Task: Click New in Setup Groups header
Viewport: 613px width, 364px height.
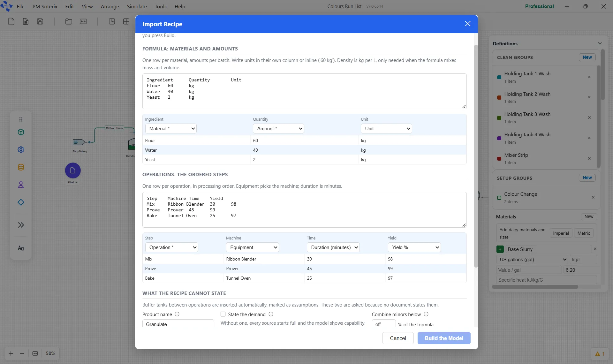Action: click(x=587, y=178)
